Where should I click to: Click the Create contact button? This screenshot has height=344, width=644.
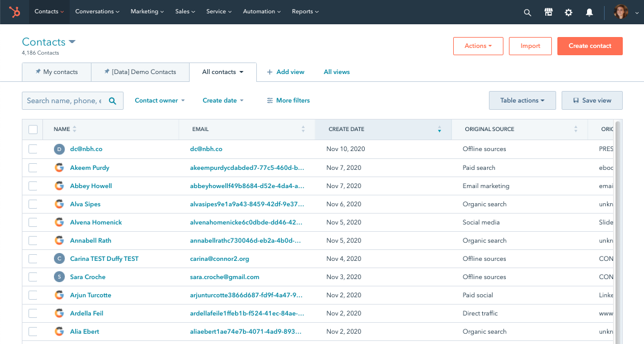pyautogui.click(x=589, y=46)
